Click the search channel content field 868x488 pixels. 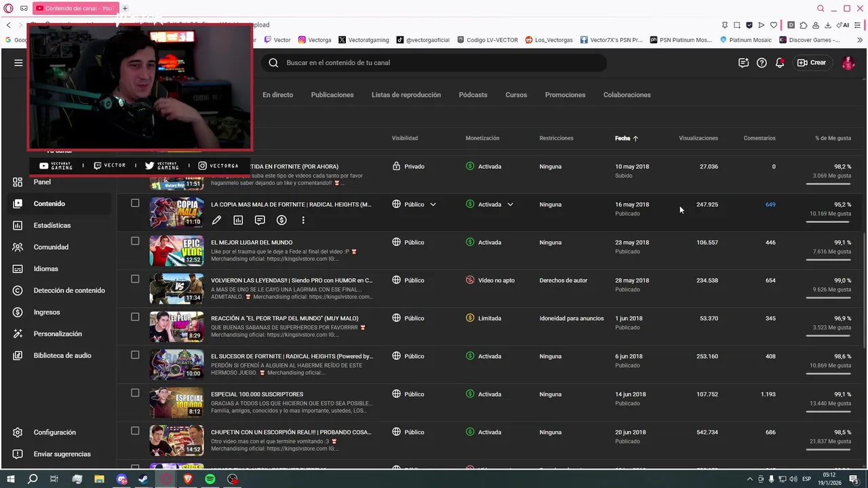tap(434, 62)
